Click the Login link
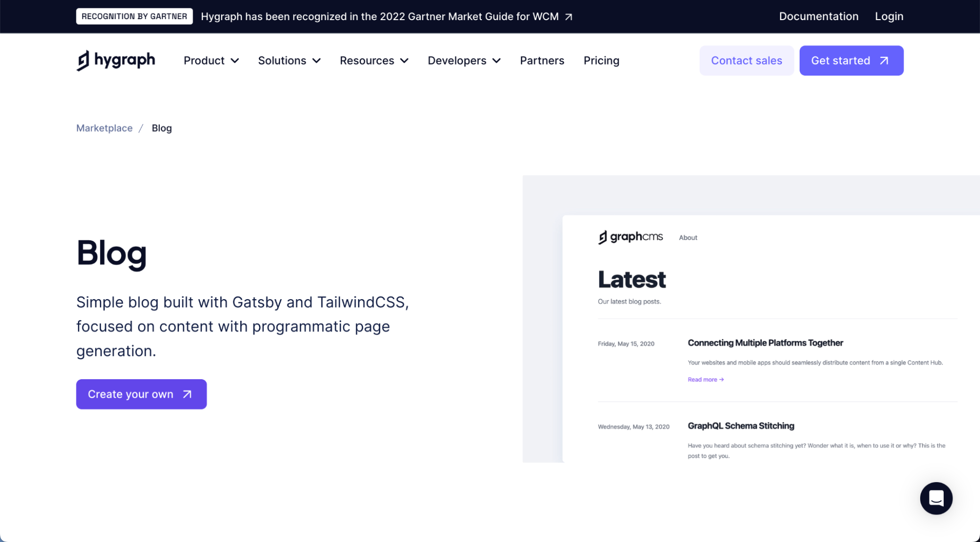 pyautogui.click(x=888, y=16)
